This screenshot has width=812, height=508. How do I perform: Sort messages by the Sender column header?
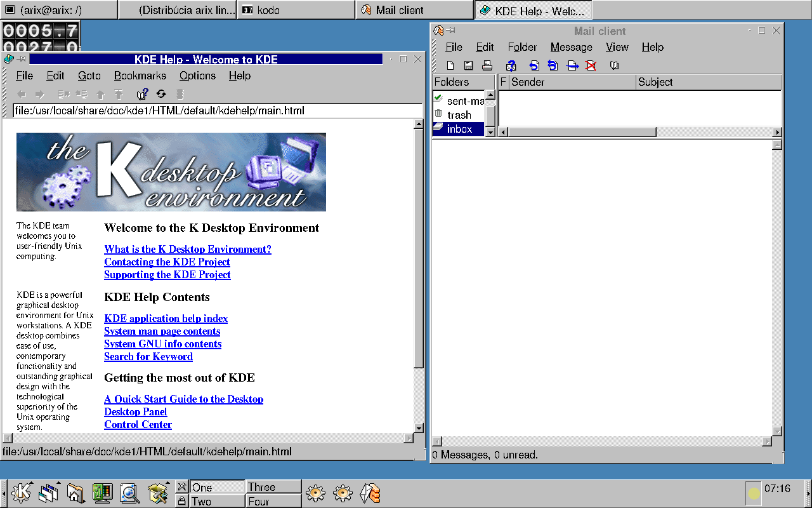572,82
